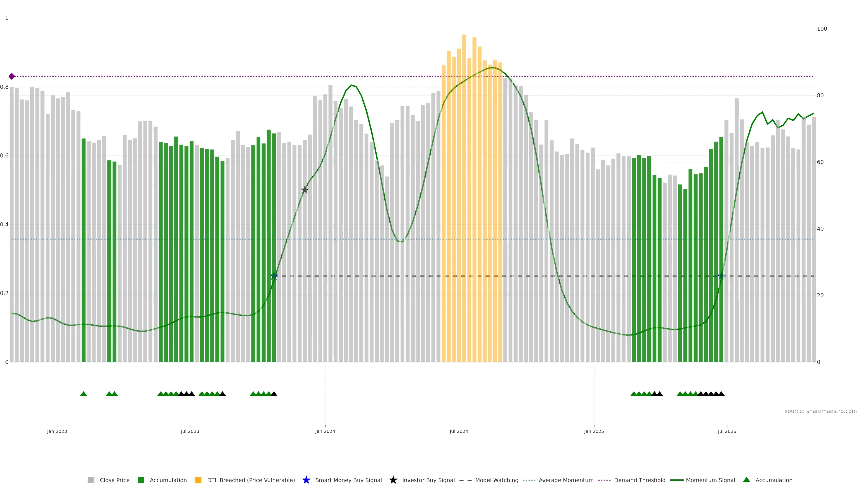The image size is (868, 488).
Task: Click the gray Close Price color swatch
Action: pyautogui.click(x=91, y=480)
